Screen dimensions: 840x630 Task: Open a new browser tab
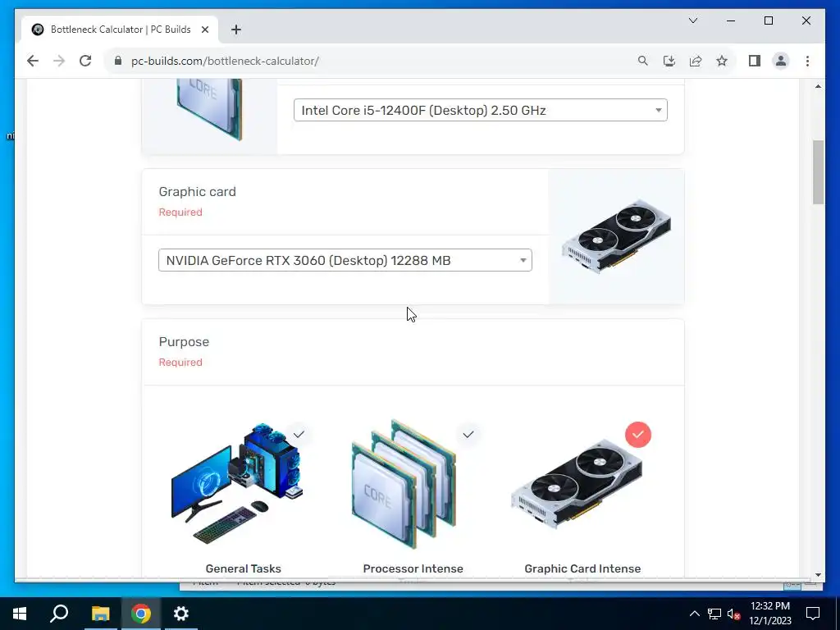(x=236, y=30)
